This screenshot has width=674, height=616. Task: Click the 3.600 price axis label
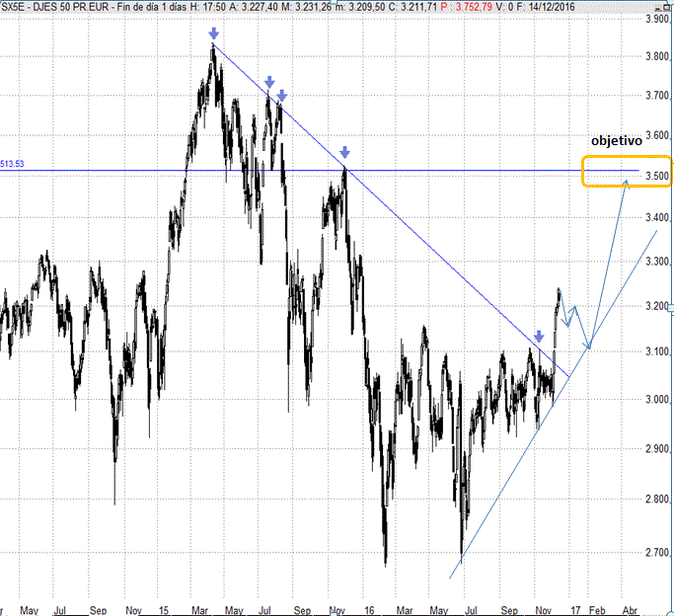tap(657, 136)
